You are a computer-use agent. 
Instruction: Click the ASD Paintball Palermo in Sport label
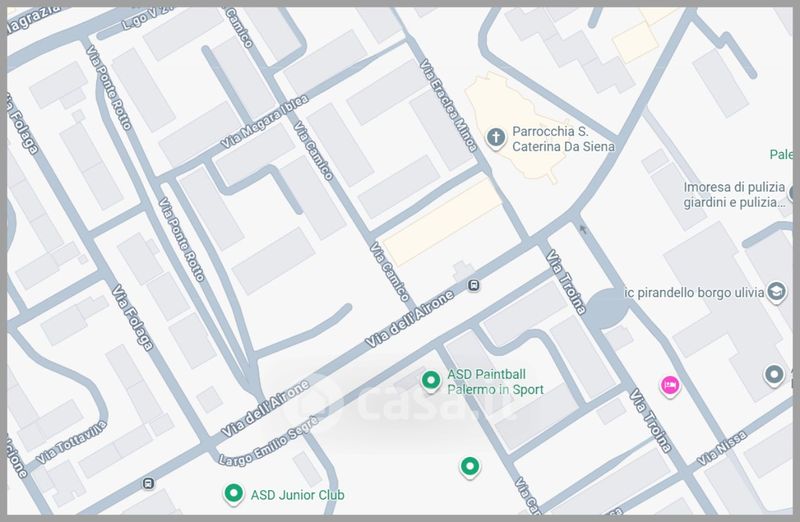coord(496,382)
